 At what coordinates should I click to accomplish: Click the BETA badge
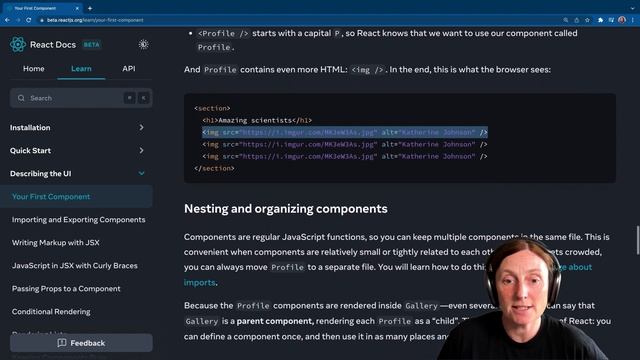click(x=91, y=44)
